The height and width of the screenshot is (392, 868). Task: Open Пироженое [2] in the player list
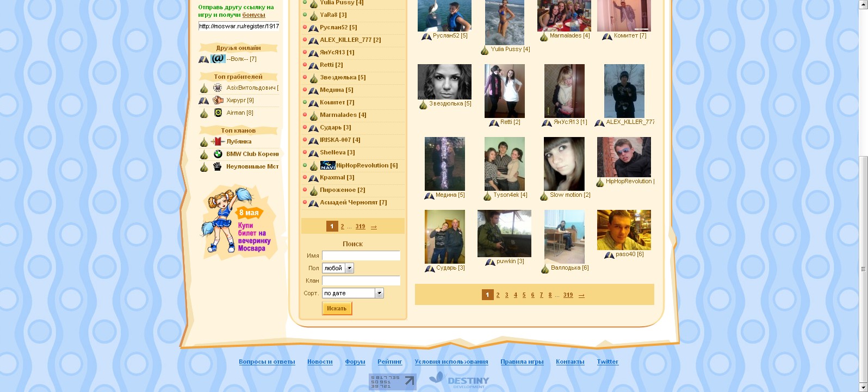(x=343, y=190)
